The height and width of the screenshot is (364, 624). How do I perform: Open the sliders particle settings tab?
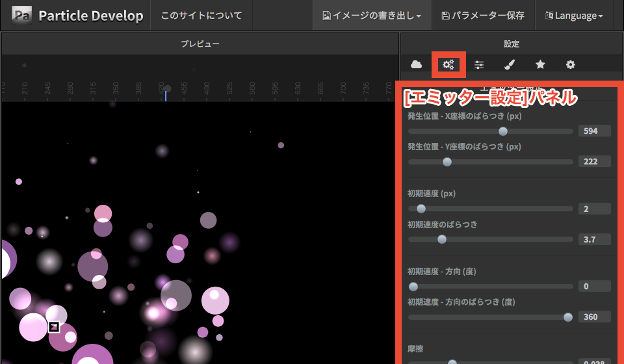click(x=479, y=64)
